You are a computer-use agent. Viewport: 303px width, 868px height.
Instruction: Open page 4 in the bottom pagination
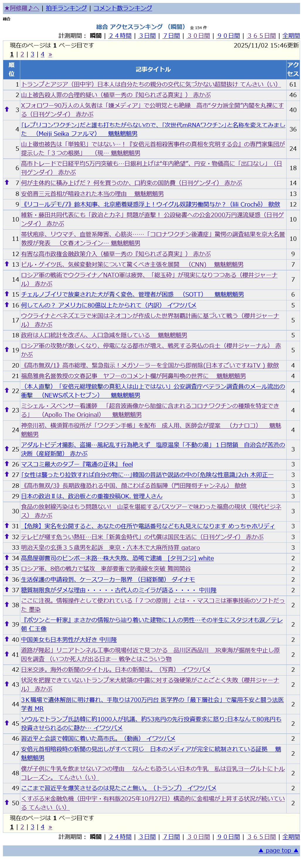pyautogui.click(x=43, y=827)
